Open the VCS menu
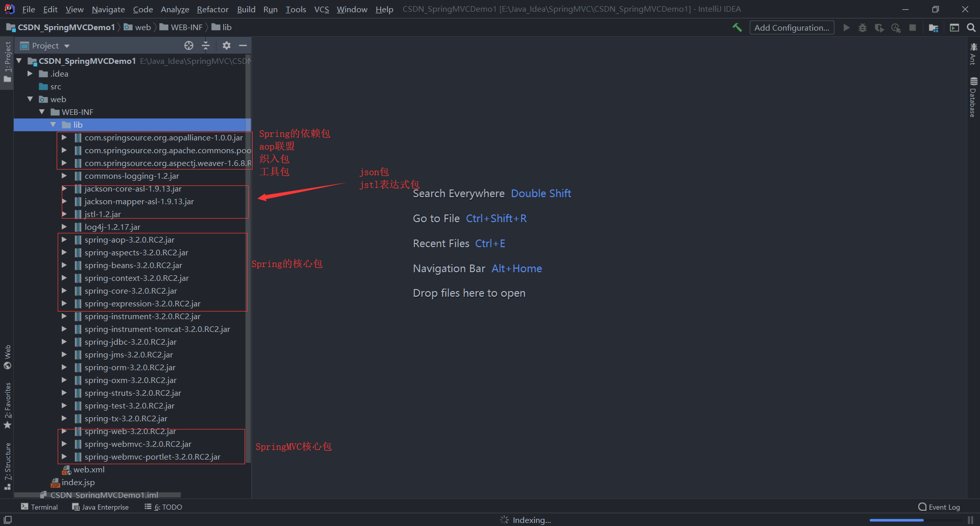Image resolution: width=980 pixels, height=526 pixels. [x=322, y=9]
